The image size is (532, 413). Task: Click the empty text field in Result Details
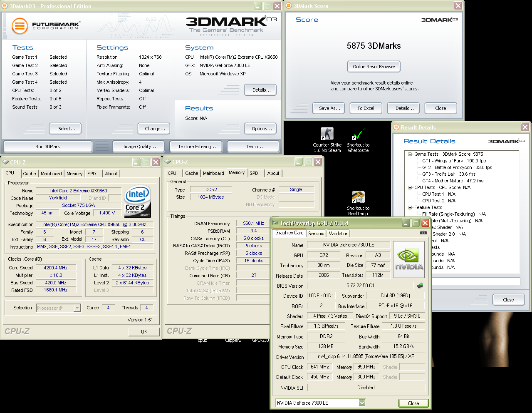pos(476,281)
